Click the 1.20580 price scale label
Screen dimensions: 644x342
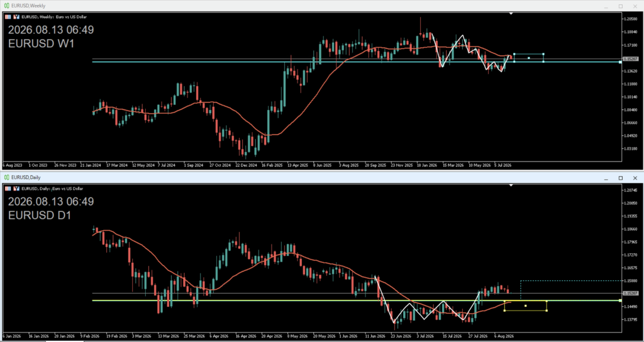(630, 19)
